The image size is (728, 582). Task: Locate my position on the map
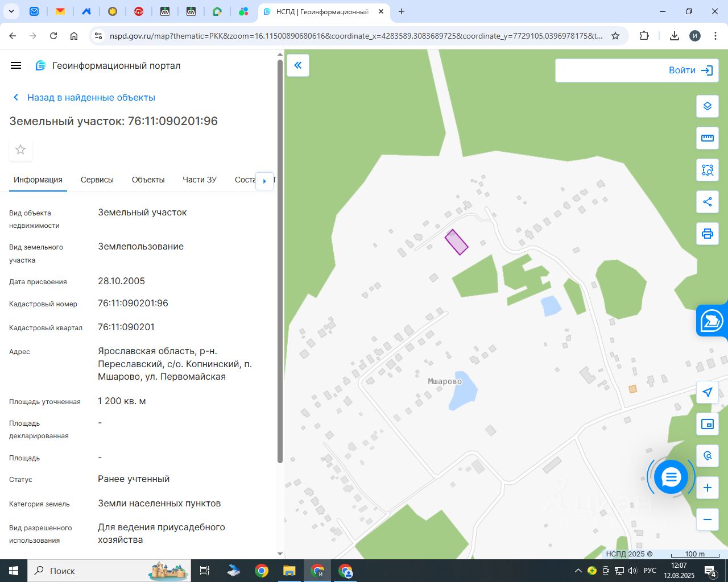click(707, 392)
